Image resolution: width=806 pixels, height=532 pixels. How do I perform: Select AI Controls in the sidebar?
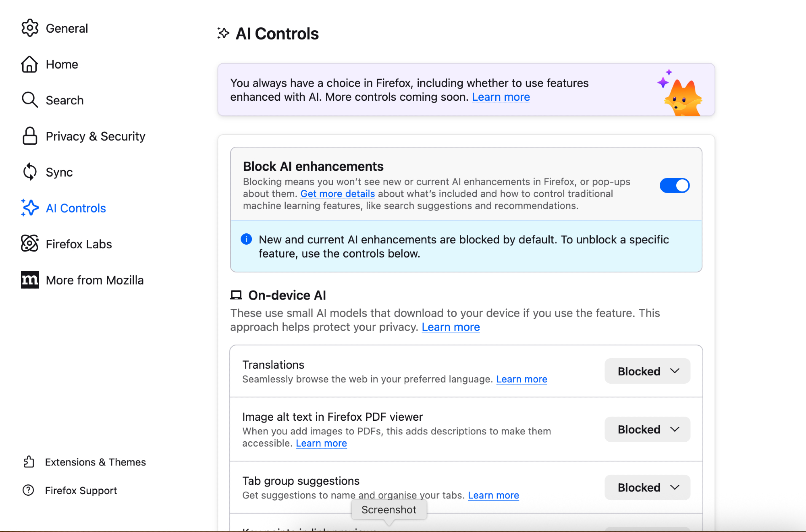click(76, 208)
